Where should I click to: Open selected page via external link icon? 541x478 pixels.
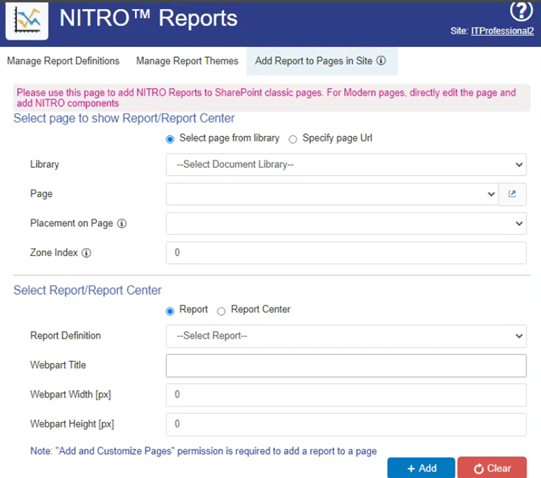point(512,194)
